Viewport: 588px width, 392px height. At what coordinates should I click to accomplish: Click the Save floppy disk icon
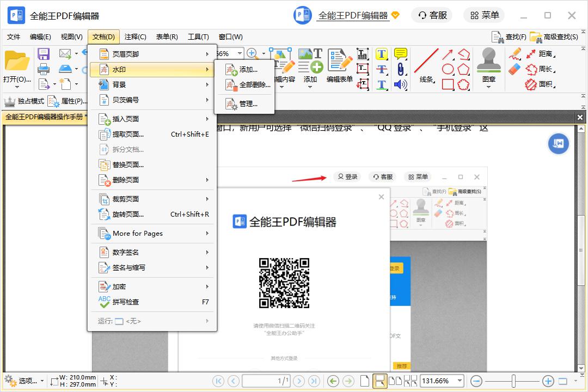point(44,54)
